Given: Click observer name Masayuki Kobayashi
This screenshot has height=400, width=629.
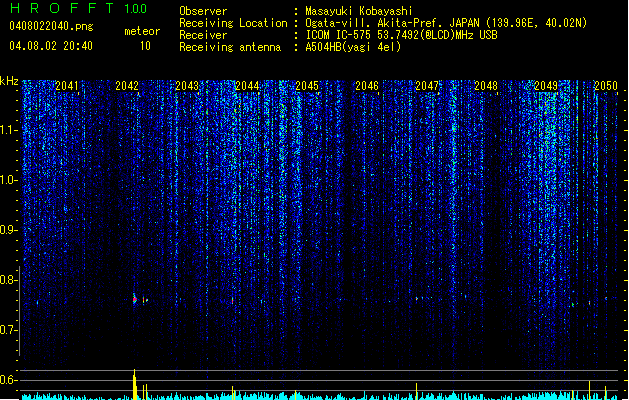Looking at the screenshot, I should click(x=359, y=11).
